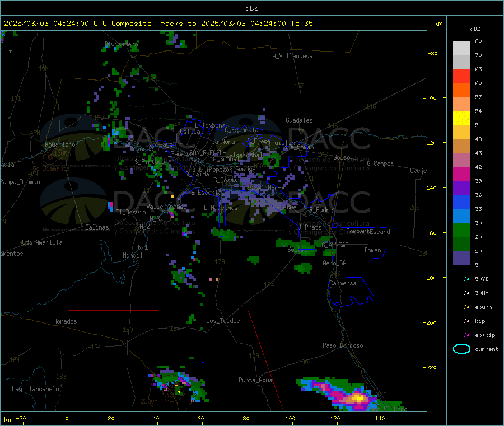The height and width of the screenshot is (426, 504).
Task: Pick the magenta 39-42 dBZ swatch
Action: [461, 174]
